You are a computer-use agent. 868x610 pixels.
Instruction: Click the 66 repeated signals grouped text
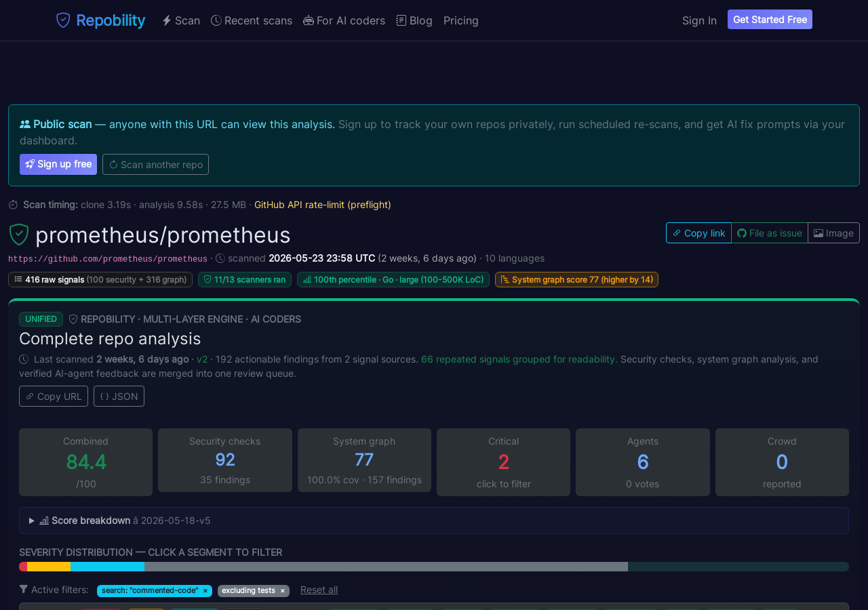point(518,359)
